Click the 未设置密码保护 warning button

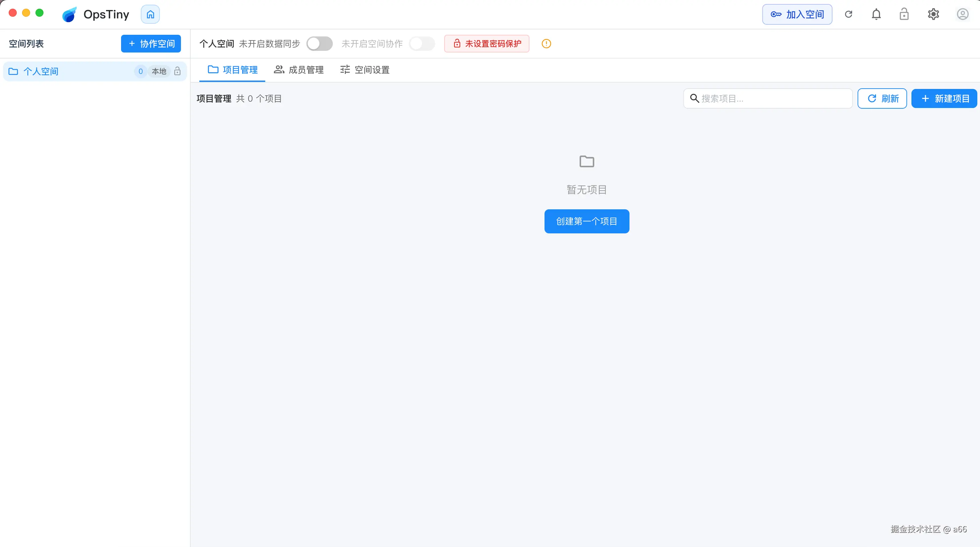(486, 44)
